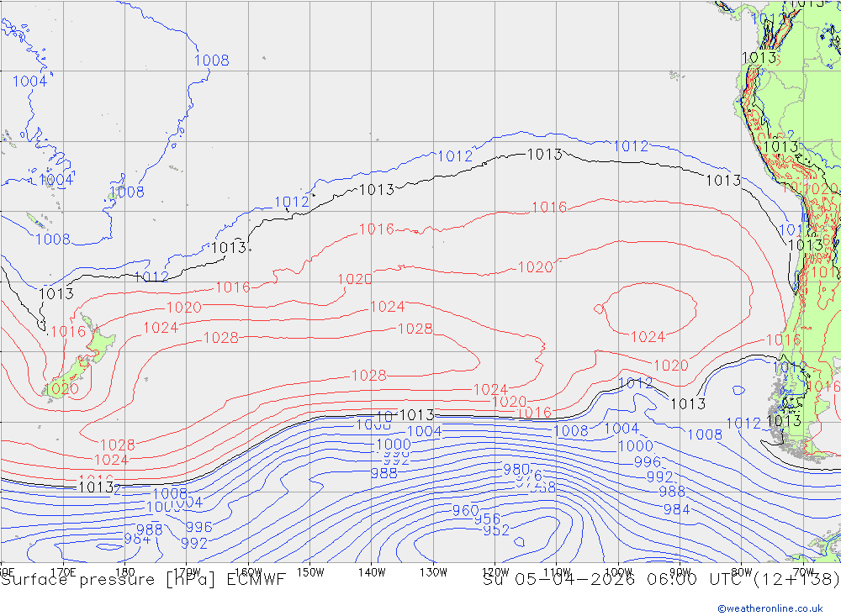
Task: Select the 80W longitude label
Action: (x=742, y=572)
